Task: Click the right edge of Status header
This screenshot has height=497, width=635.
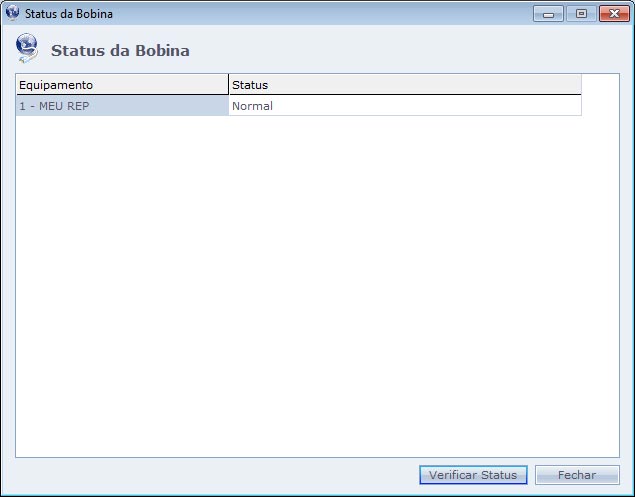Action: 581,85
